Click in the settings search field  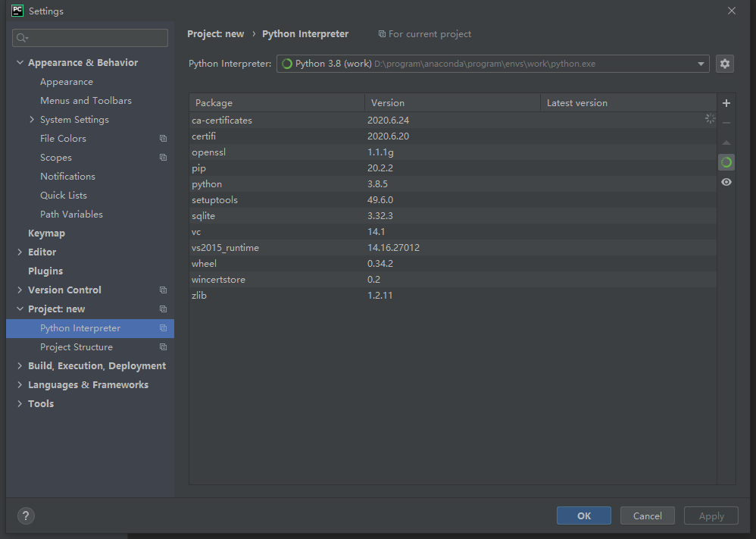click(90, 38)
